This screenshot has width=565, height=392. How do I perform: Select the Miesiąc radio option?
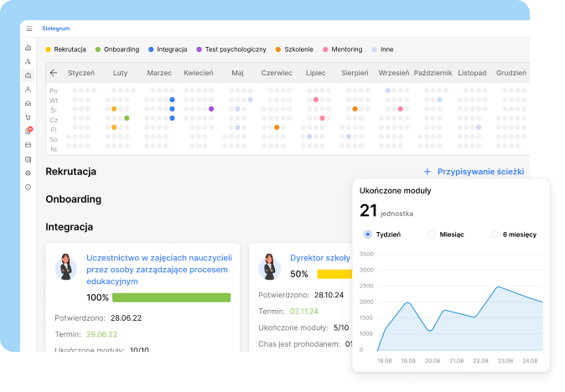click(x=432, y=235)
